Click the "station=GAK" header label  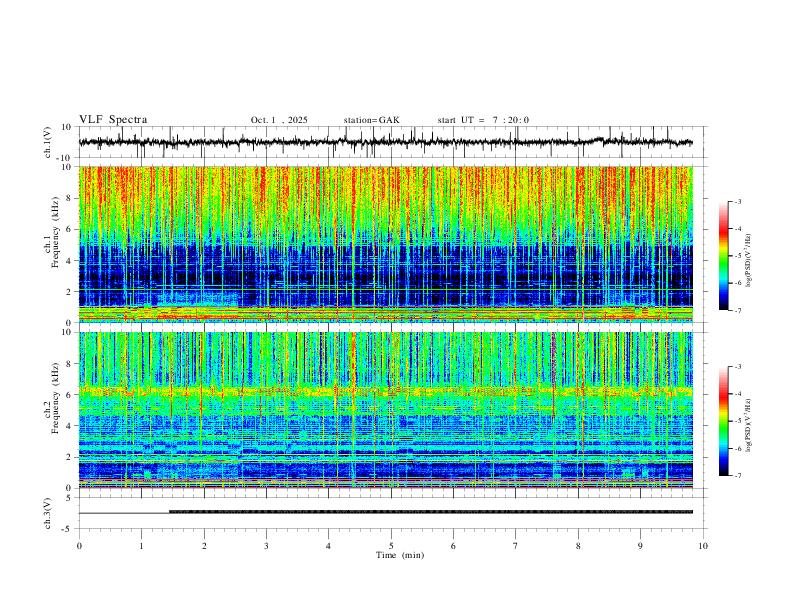(x=372, y=120)
